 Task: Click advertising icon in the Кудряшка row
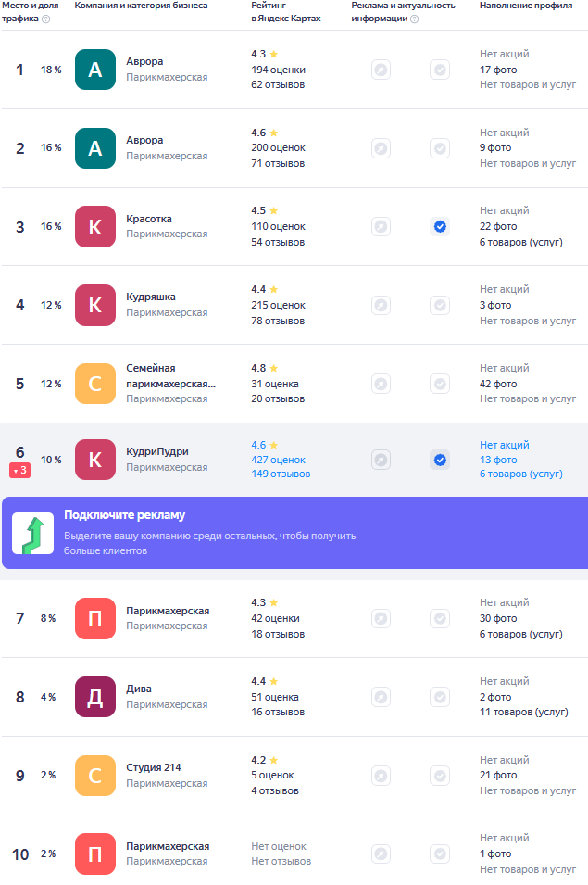tap(382, 305)
